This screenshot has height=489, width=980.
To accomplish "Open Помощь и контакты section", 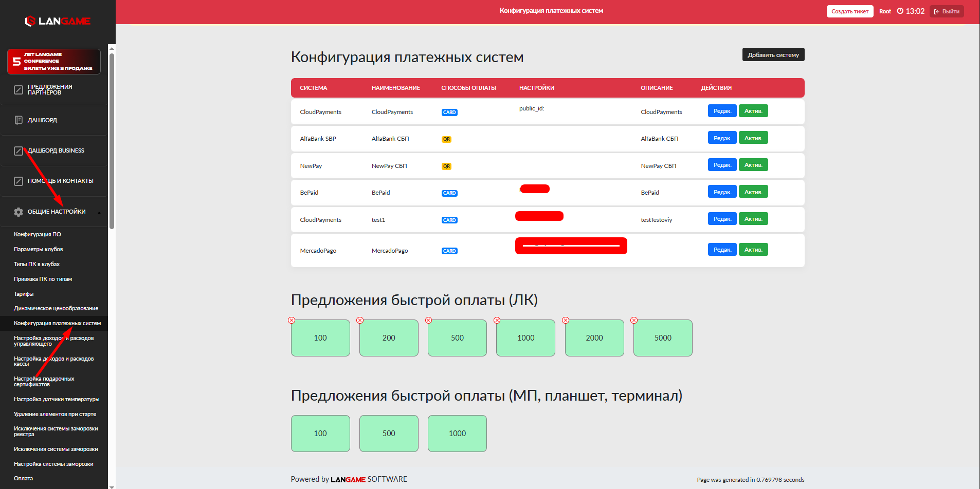I will (x=61, y=181).
